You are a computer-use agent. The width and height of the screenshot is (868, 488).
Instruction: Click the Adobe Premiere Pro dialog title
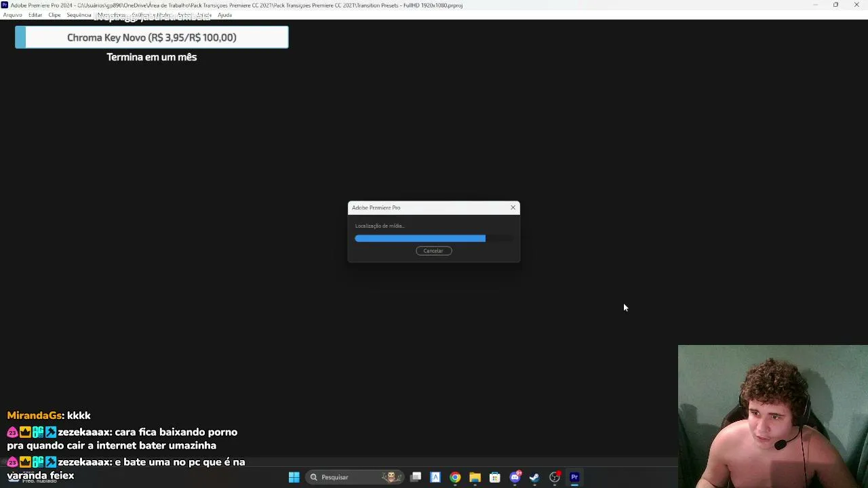pos(376,207)
